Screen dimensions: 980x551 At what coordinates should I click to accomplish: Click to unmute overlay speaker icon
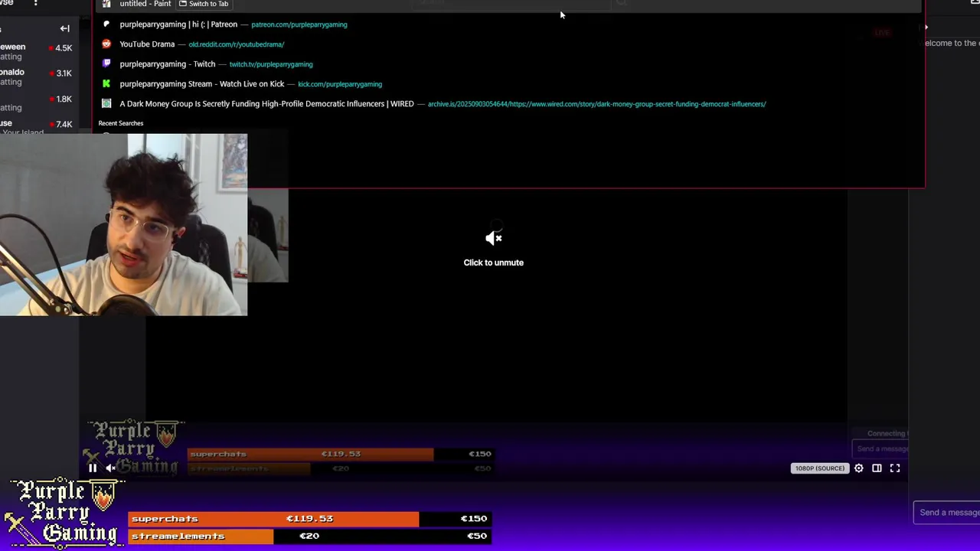coord(494,238)
